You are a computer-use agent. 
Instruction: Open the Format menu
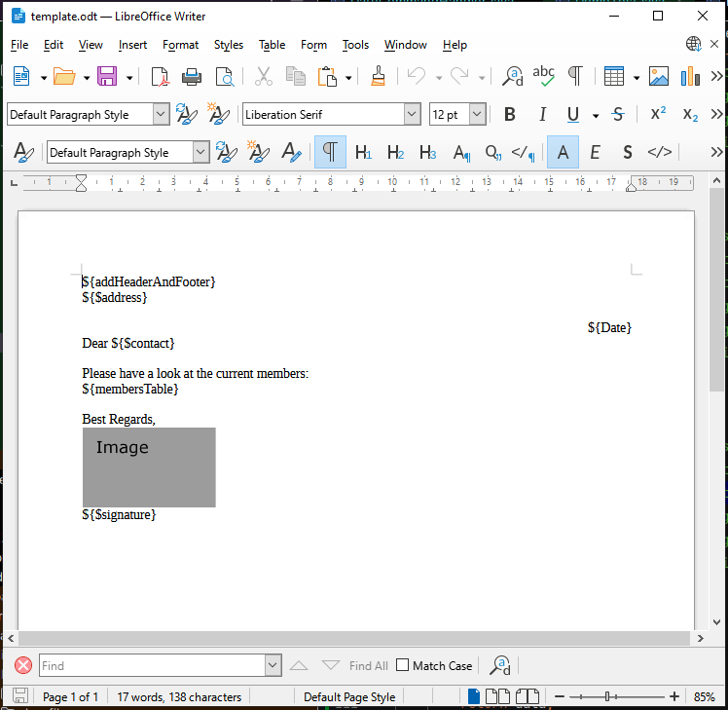point(180,45)
